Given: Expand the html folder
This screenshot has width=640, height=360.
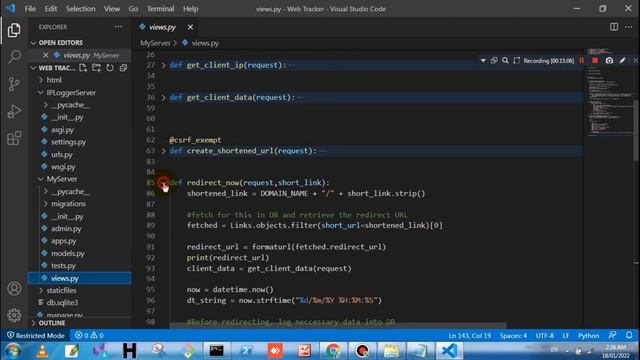Looking at the screenshot, I should (54, 80).
